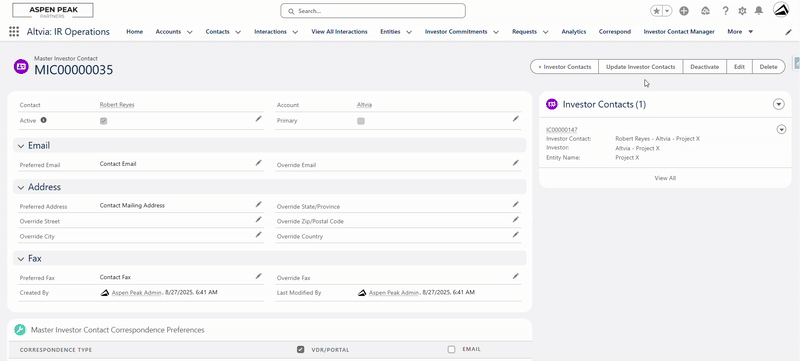Collapse the Address section

click(x=20, y=187)
